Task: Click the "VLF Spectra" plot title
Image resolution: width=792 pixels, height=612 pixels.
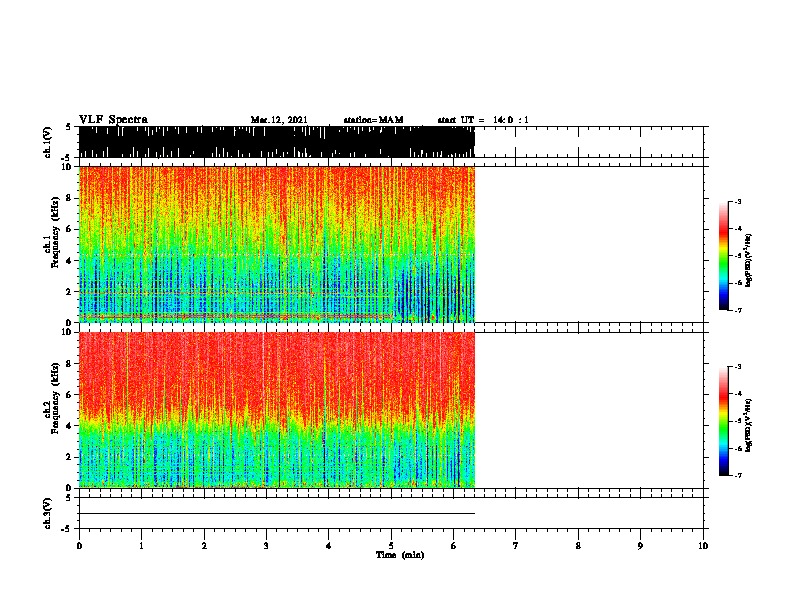Action: [113, 120]
